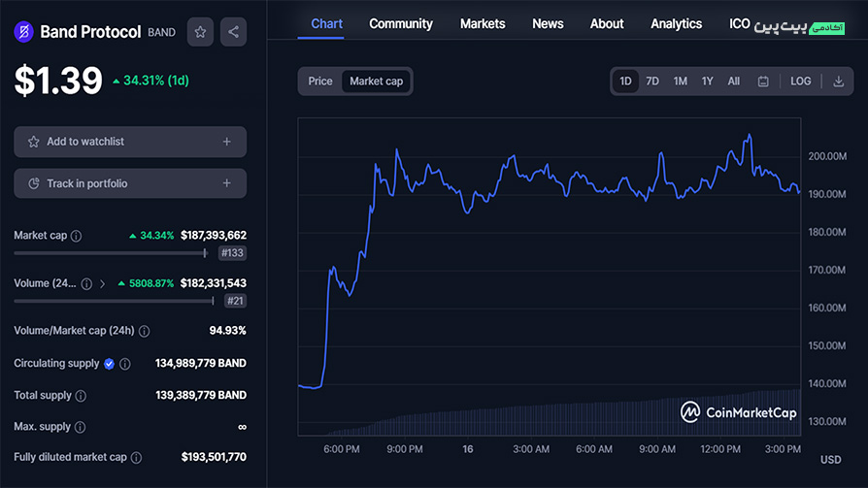Open Fully diluted market cap info icon

[136, 458]
